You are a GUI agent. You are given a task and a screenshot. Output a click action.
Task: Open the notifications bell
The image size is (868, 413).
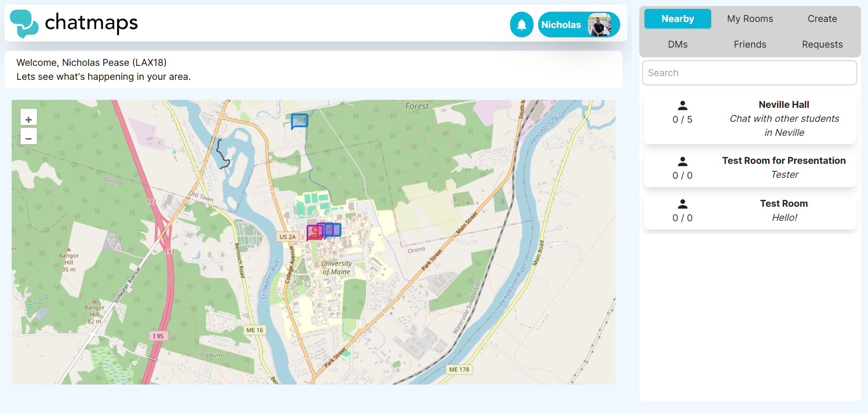pyautogui.click(x=521, y=25)
